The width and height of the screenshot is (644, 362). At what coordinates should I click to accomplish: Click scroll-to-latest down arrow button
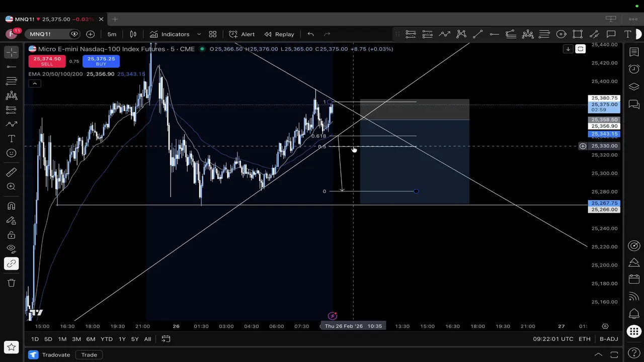coord(568,49)
